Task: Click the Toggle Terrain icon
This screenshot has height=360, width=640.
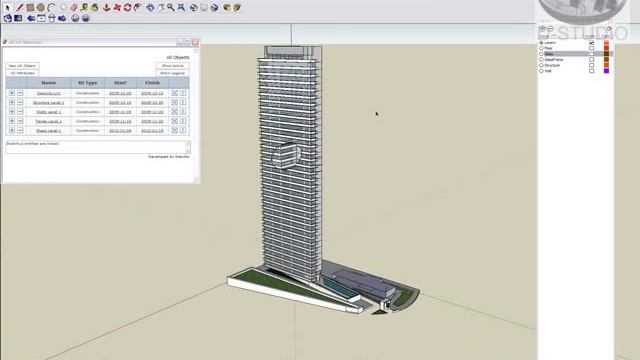Action: point(204,7)
